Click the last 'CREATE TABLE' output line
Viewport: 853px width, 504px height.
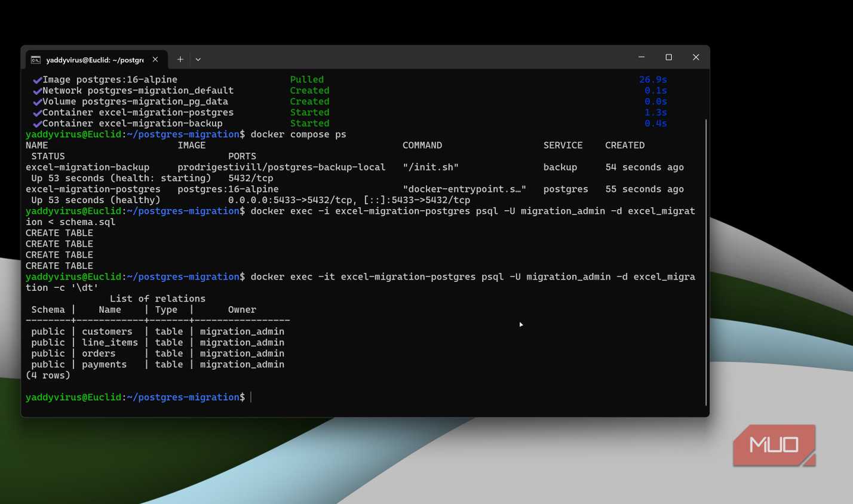coord(59,266)
